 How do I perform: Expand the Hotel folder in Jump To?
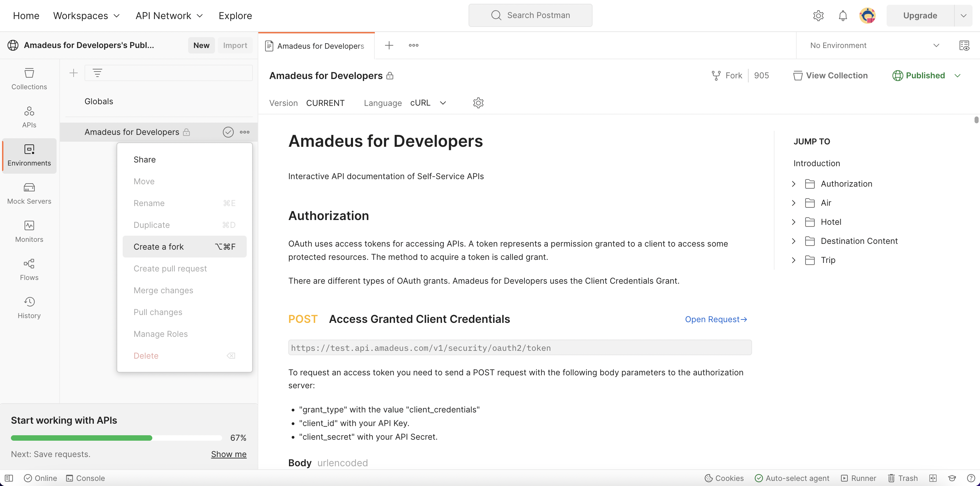tap(794, 222)
